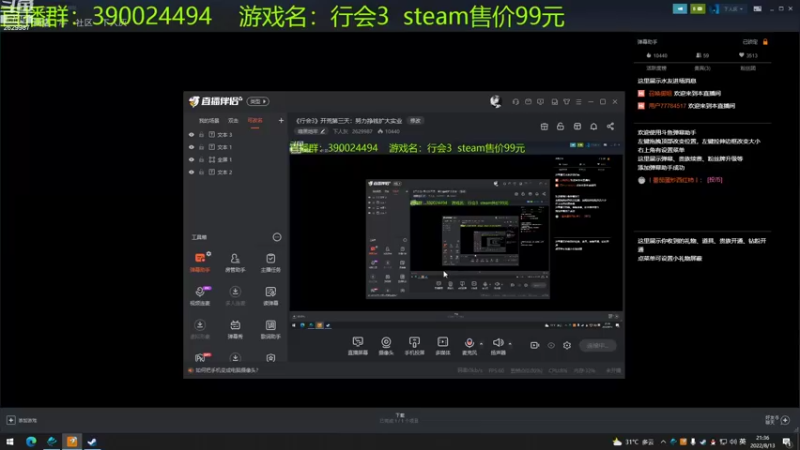Click the microphone icon in the bottom bar
Viewport: 800px width, 450px height.
469,343
